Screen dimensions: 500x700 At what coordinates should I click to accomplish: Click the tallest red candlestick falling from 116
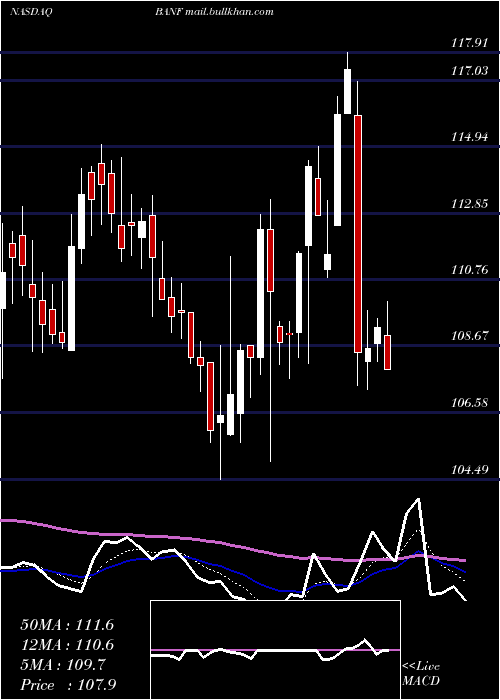(358, 234)
